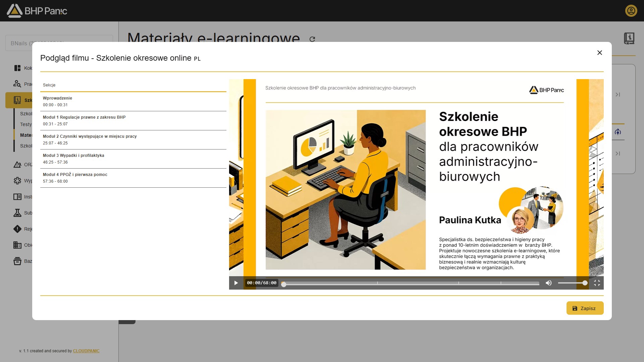Screen dimensions: 644x362
Task: Play the training video
Action: click(x=236, y=283)
